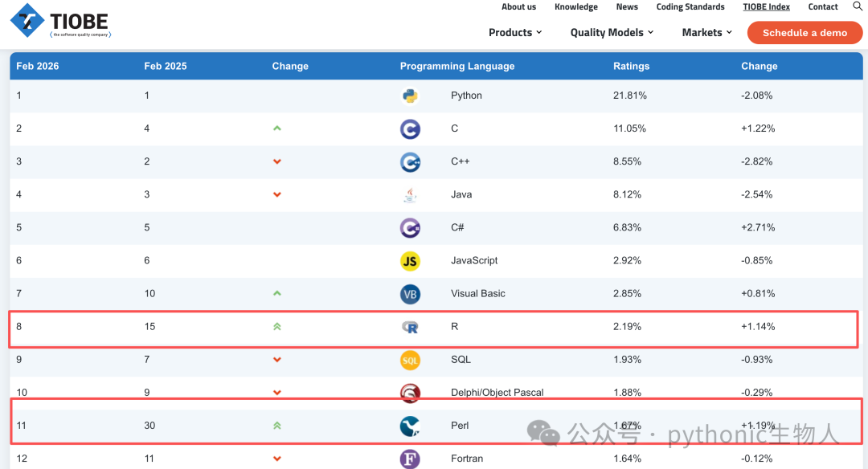Viewport: 868px width, 469px height.
Task: Expand the Quality Models dropdown
Action: (x=612, y=33)
